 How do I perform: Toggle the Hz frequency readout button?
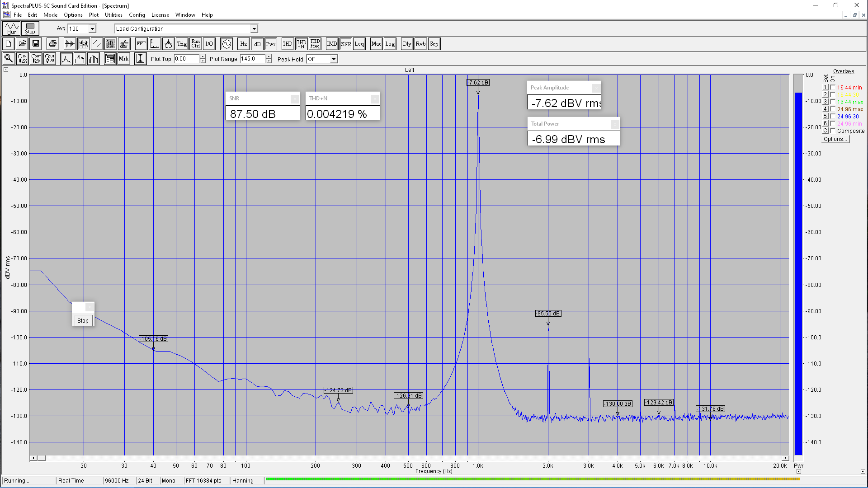[243, 44]
